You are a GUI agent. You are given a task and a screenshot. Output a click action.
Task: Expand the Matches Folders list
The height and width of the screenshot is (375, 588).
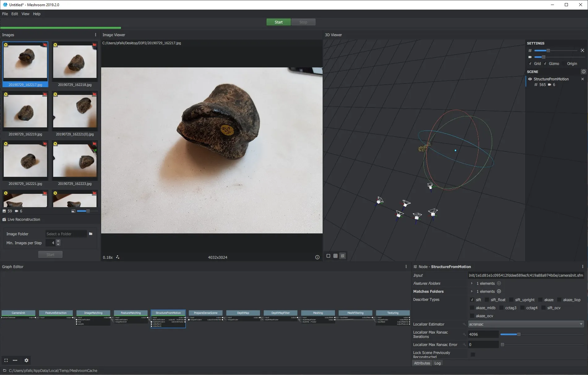471,291
